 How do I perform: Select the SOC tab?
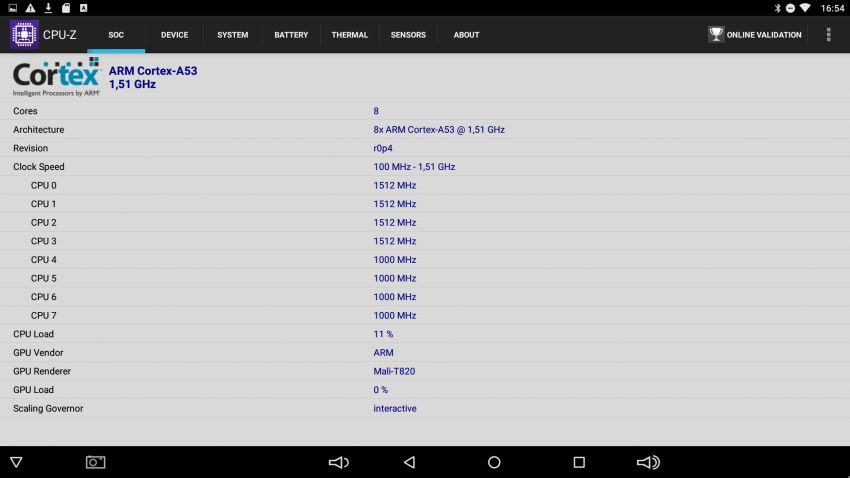click(116, 35)
